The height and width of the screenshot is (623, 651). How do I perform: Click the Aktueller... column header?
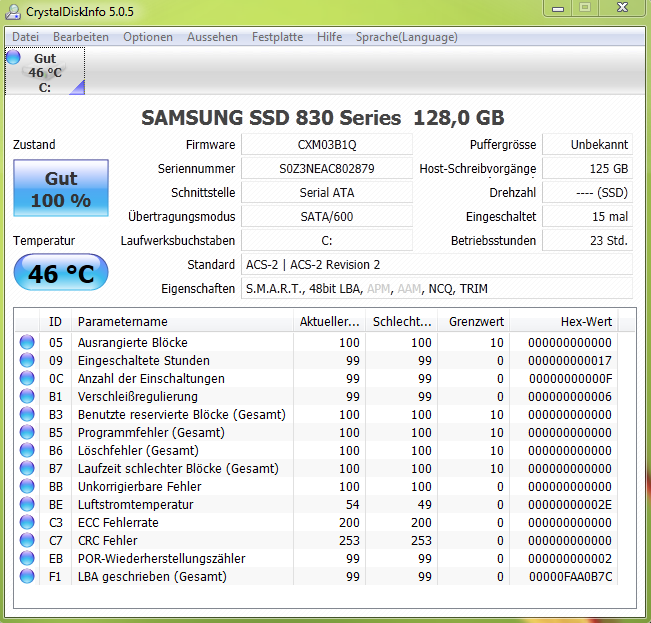point(329,321)
